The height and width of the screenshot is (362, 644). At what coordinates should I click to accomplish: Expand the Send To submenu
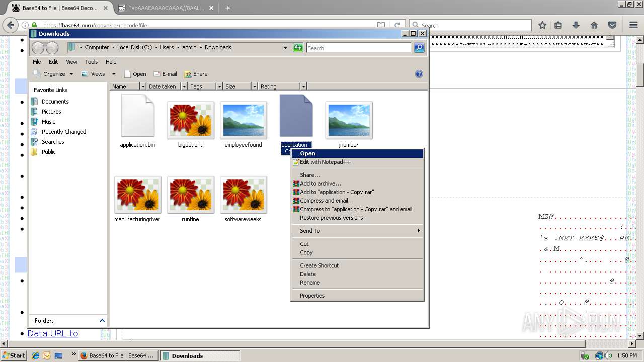pos(357,231)
